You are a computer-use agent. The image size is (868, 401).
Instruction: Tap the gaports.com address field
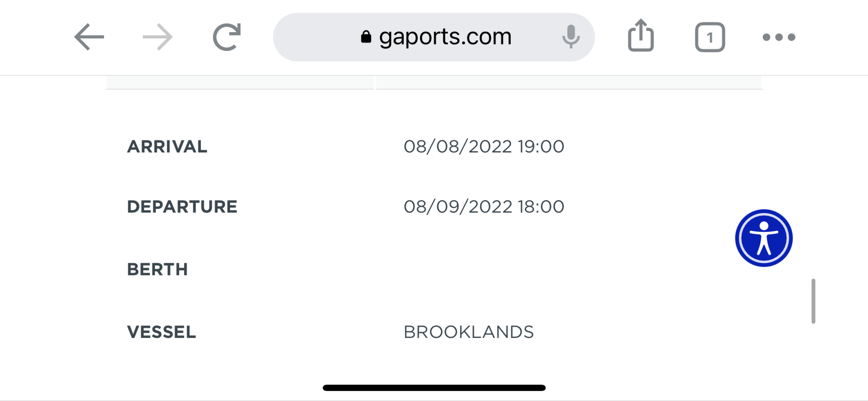click(445, 37)
